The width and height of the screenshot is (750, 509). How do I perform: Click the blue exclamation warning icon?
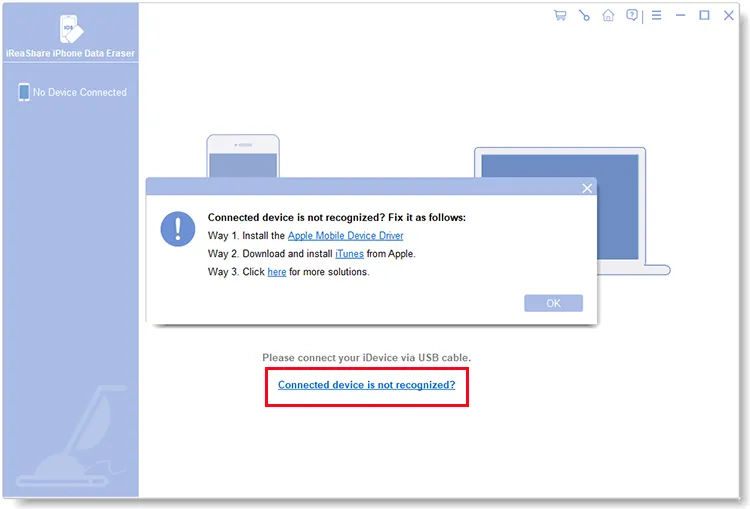tap(178, 229)
